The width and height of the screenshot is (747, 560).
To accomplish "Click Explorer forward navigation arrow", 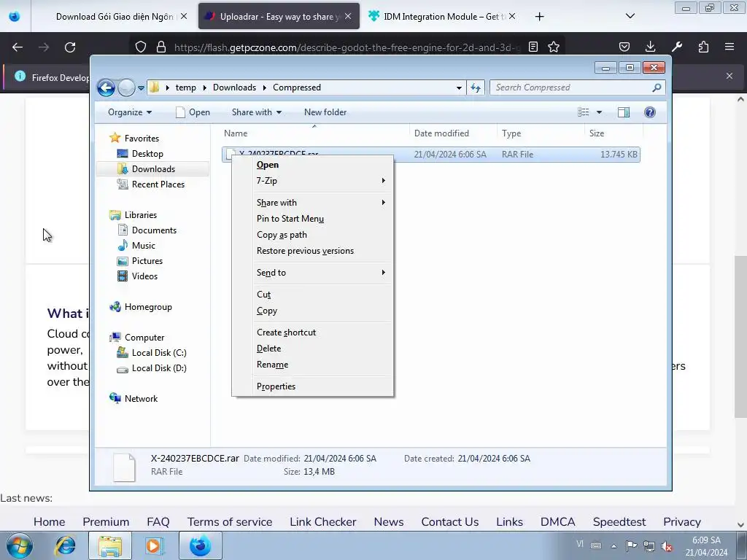I will tap(126, 87).
